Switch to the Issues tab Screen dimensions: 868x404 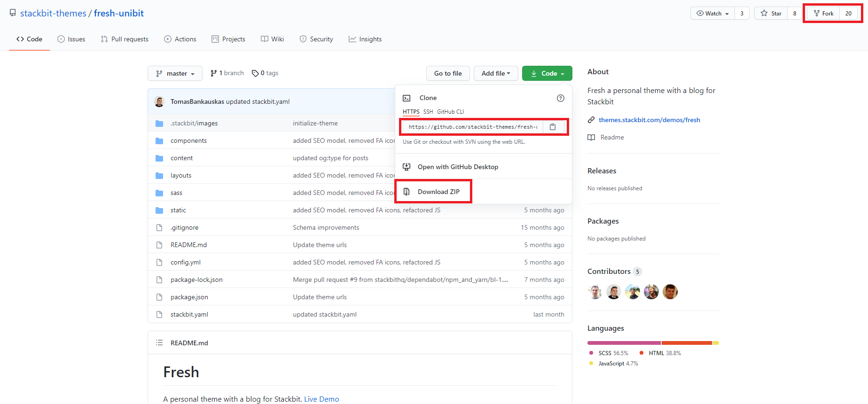click(71, 39)
